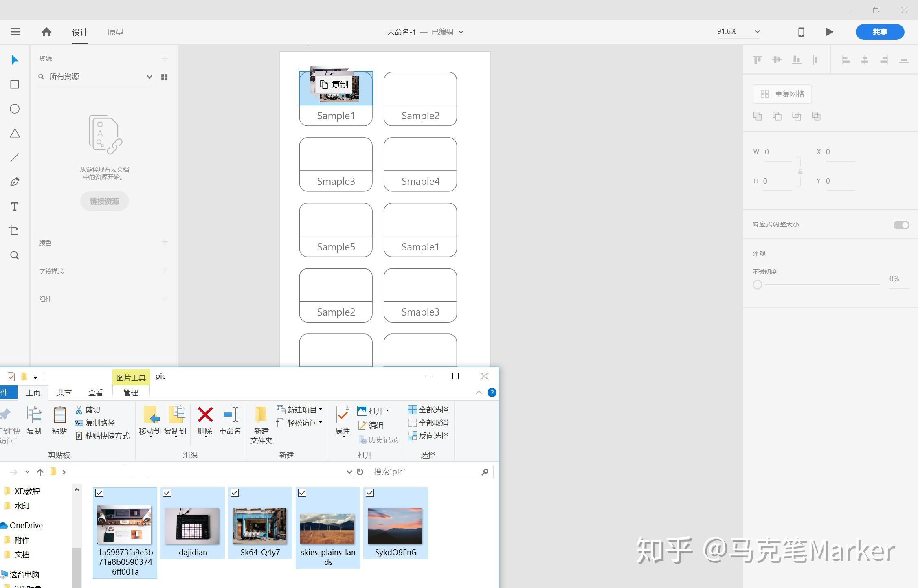Open the 未命名-1 document name dropdown
This screenshot has height=588, width=918.
(x=460, y=32)
